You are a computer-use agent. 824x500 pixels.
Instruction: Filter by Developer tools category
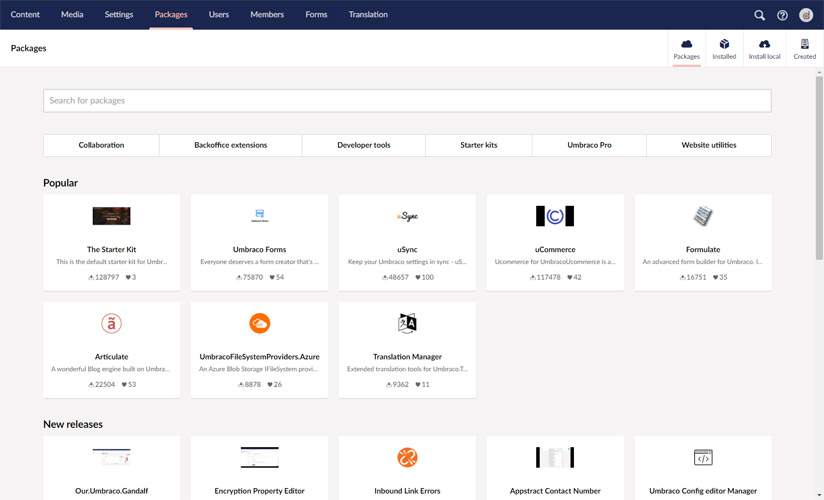tap(364, 145)
